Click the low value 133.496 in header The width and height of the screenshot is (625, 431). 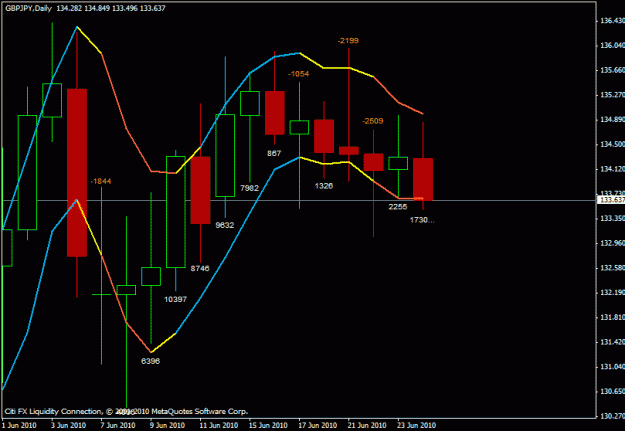[125, 8]
